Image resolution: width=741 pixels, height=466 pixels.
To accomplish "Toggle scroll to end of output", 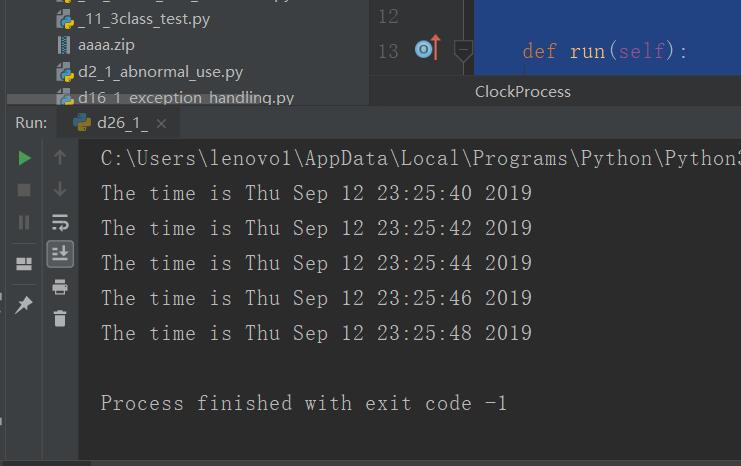I will pyautogui.click(x=60, y=254).
